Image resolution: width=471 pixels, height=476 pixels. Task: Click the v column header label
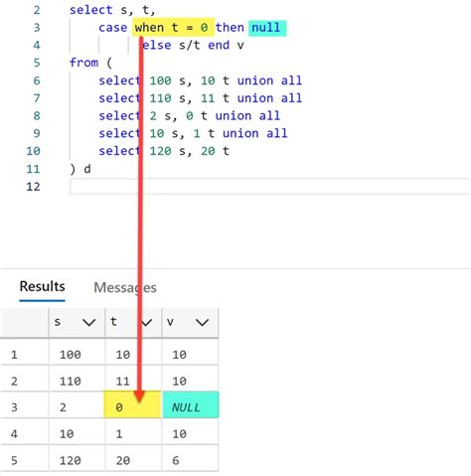170,322
